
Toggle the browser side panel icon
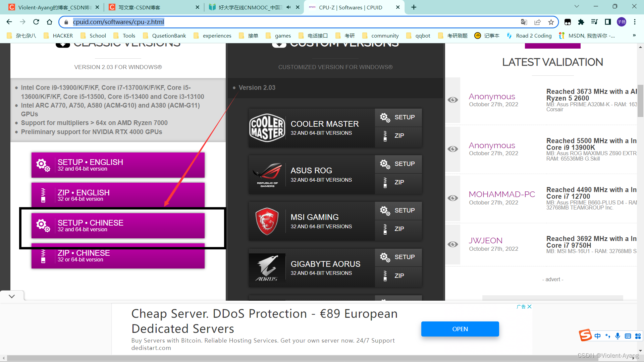(x=608, y=22)
